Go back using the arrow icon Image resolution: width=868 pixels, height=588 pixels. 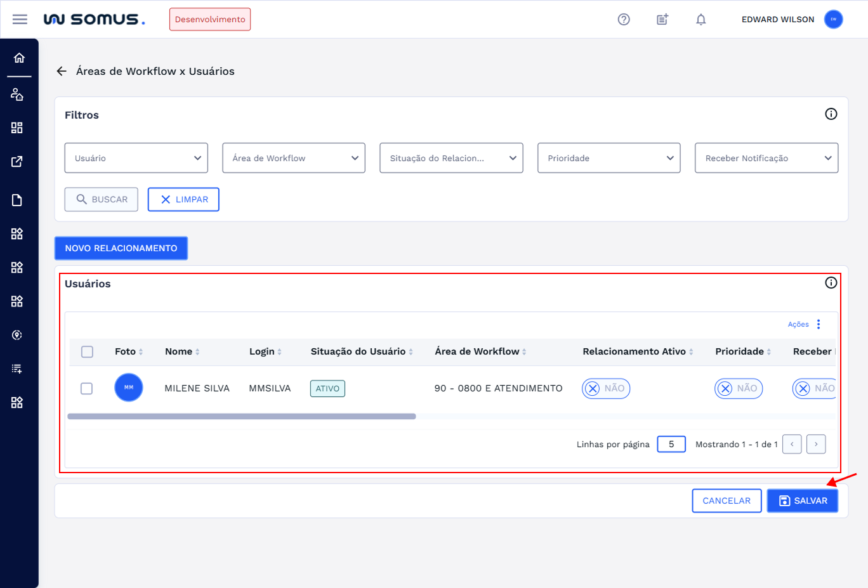coord(62,71)
